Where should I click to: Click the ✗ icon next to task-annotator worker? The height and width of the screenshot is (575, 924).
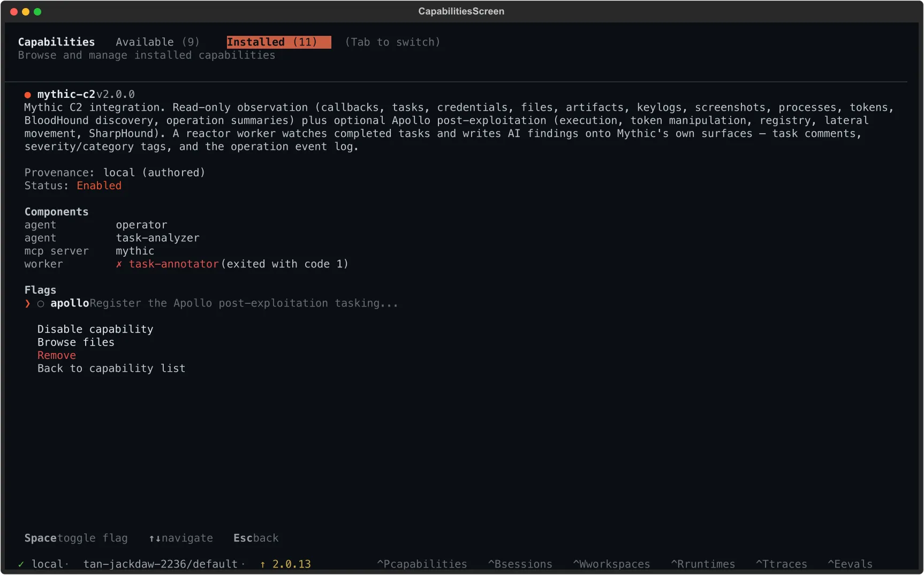point(119,264)
